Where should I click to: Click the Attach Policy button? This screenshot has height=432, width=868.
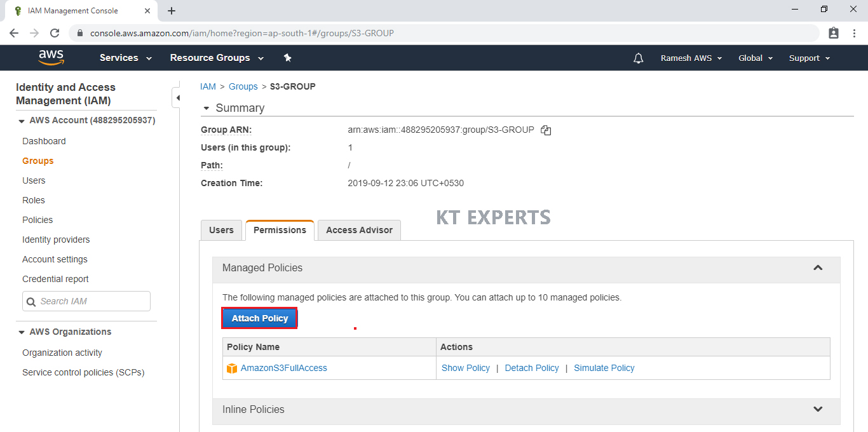259,318
